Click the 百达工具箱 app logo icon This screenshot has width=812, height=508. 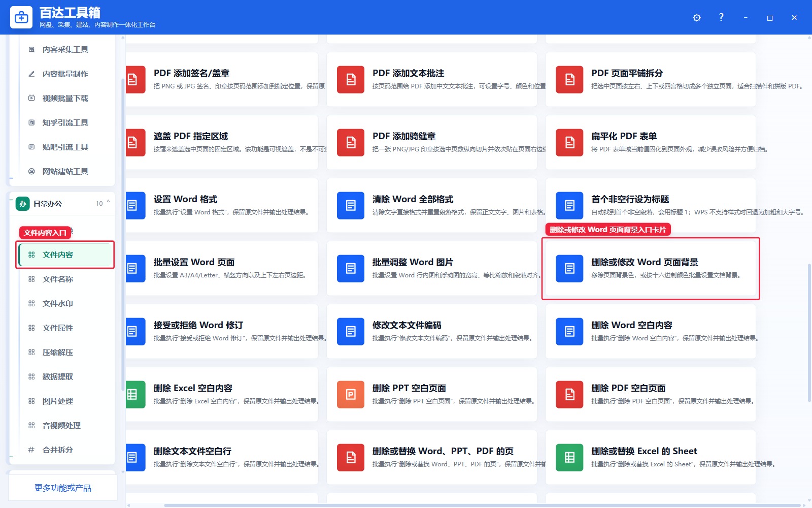[21, 17]
